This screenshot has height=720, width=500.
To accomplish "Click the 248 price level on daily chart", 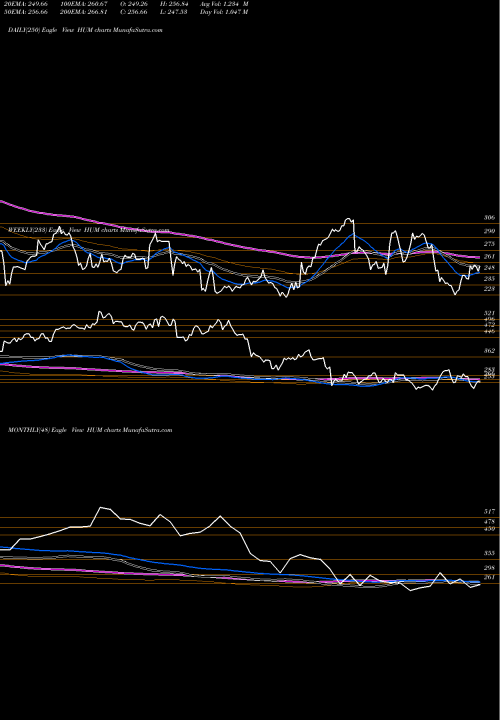I will [x=489, y=268].
